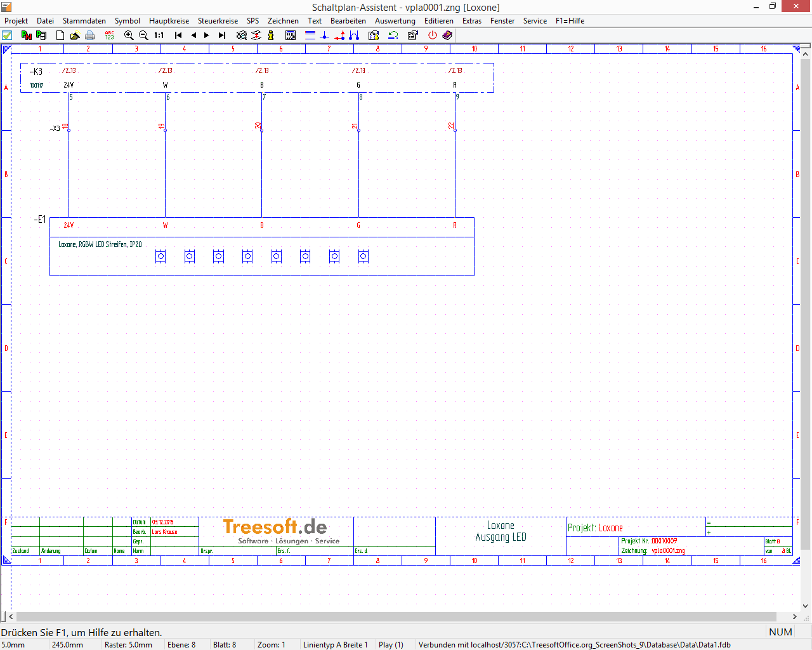
Task: Click the print icon in toolbar
Action: (90, 36)
